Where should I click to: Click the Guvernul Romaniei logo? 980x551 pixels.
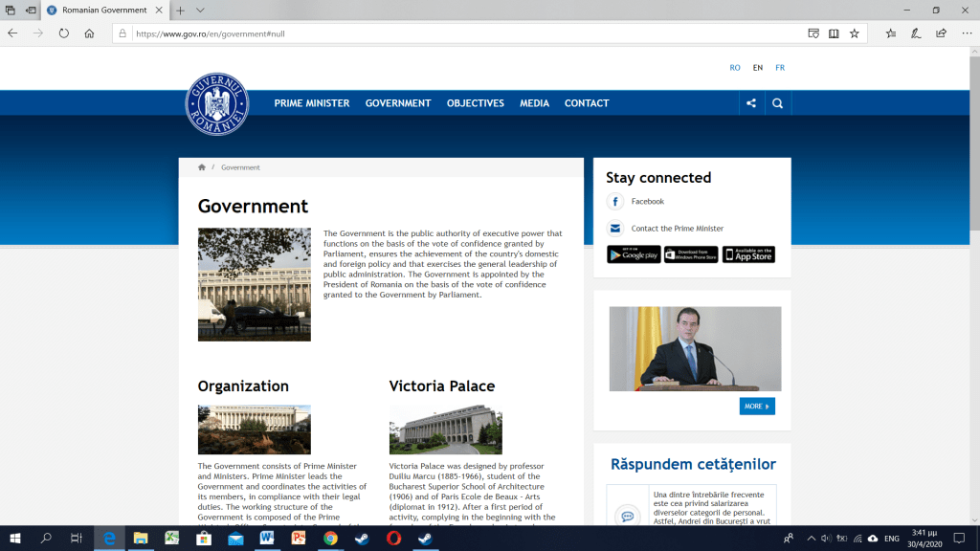tap(217, 103)
